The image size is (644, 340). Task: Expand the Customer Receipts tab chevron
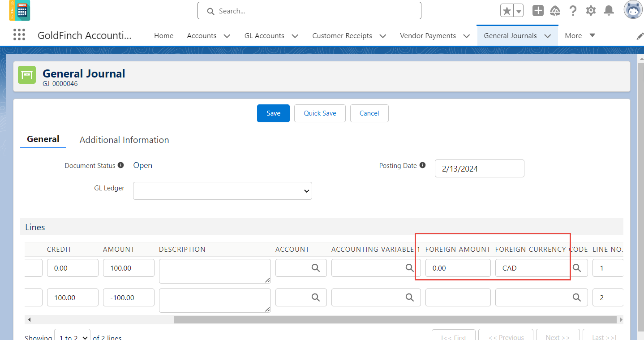382,36
